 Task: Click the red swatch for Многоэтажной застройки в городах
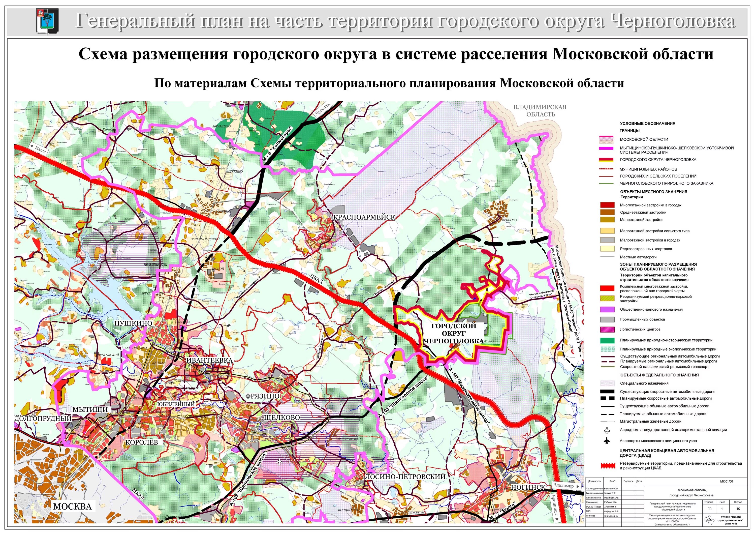(x=608, y=205)
